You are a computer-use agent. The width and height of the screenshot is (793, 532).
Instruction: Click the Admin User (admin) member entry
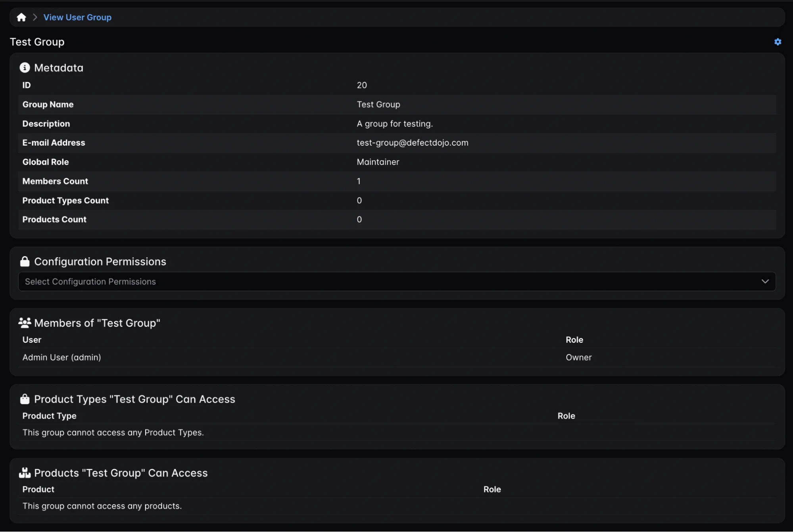click(x=61, y=357)
